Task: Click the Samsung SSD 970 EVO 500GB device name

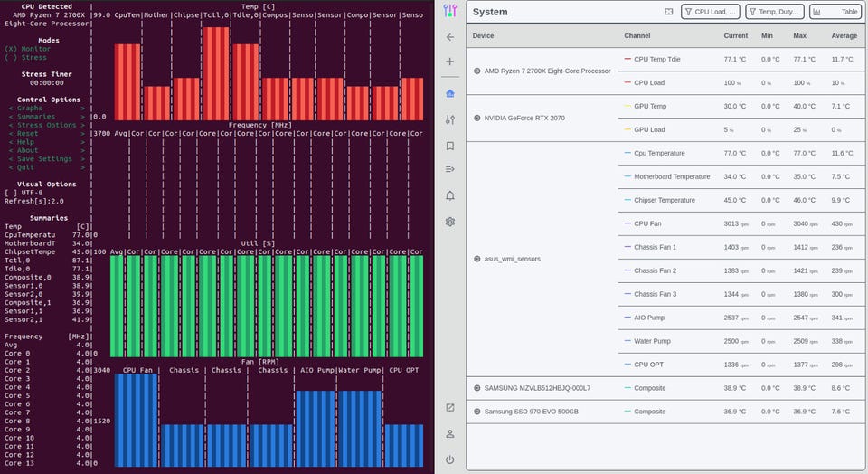Action: pyautogui.click(x=532, y=412)
